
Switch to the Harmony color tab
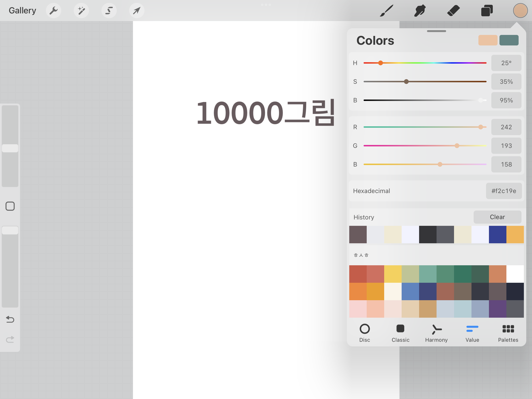click(436, 333)
